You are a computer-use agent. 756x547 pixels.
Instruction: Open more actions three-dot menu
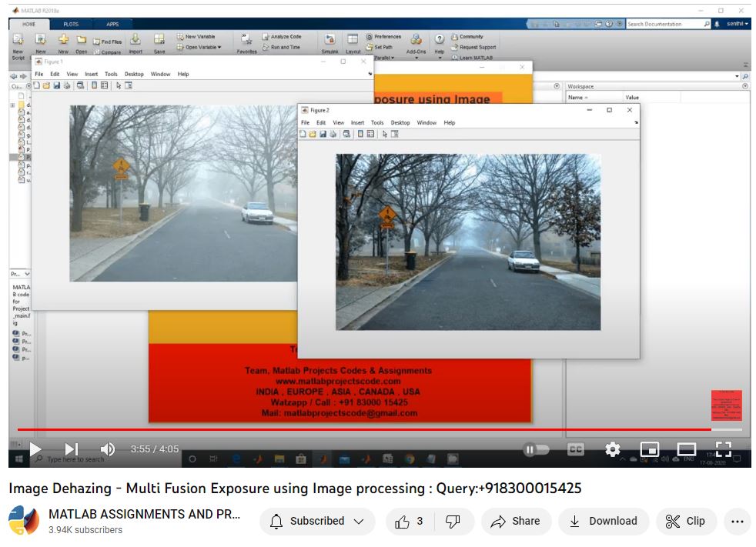(x=738, y=521)
